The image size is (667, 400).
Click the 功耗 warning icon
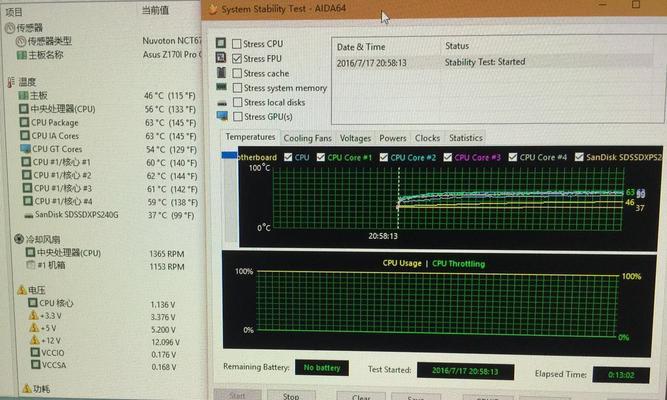tap(27, 389)
